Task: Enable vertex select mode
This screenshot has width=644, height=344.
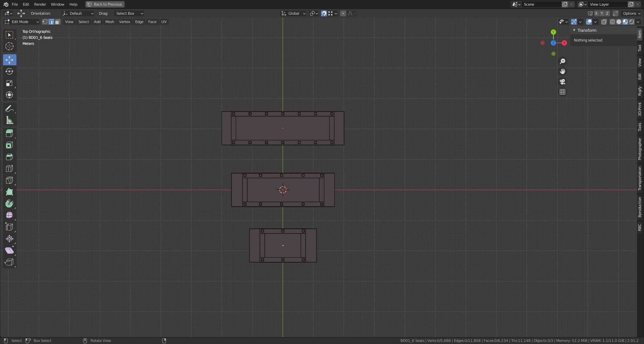Action: [45, 22]
